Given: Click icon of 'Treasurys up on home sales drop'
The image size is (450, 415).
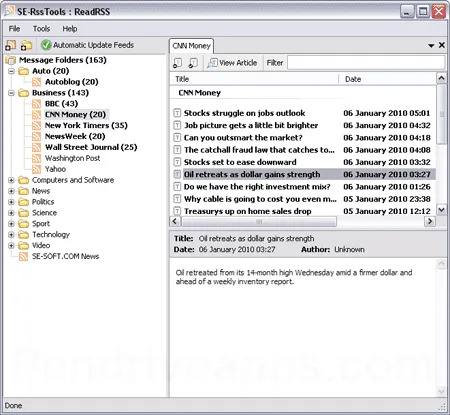Looking at the screenshot, I should pyautogui.click(x=177, y=211).
